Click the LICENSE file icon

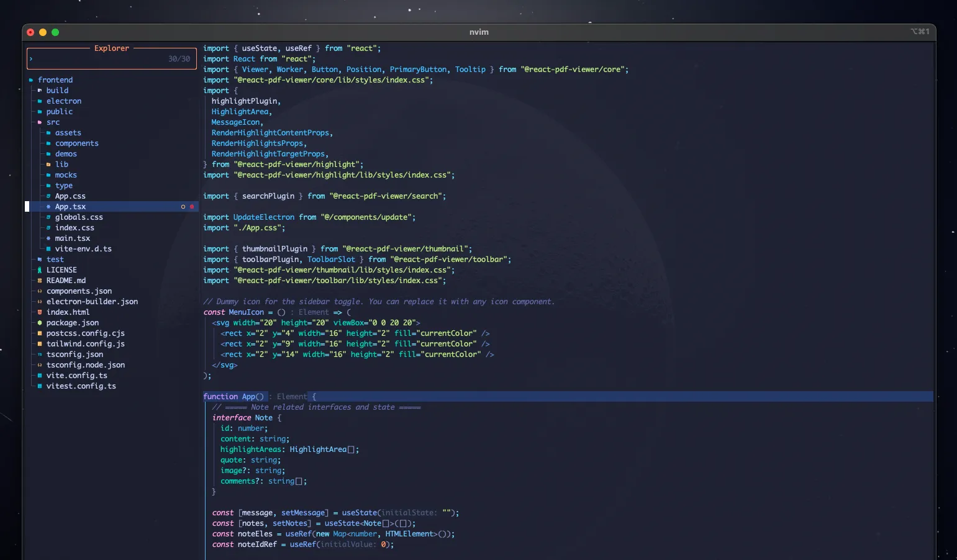click(x=40, y=270)
